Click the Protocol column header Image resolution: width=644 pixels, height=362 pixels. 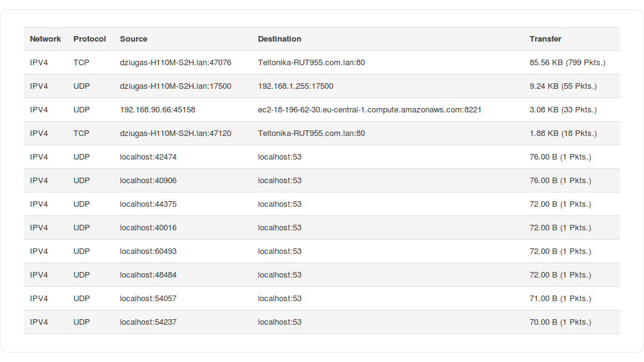click(90, 39)
